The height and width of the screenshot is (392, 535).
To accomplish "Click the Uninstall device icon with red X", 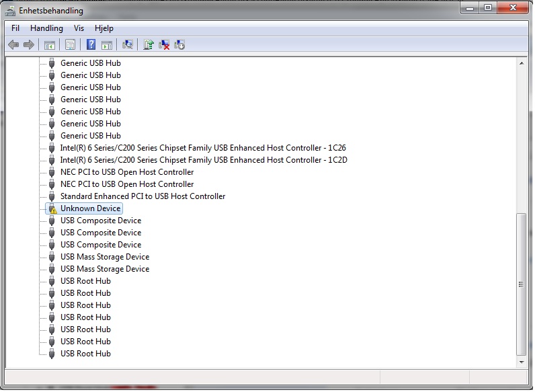I will point(164,45).
